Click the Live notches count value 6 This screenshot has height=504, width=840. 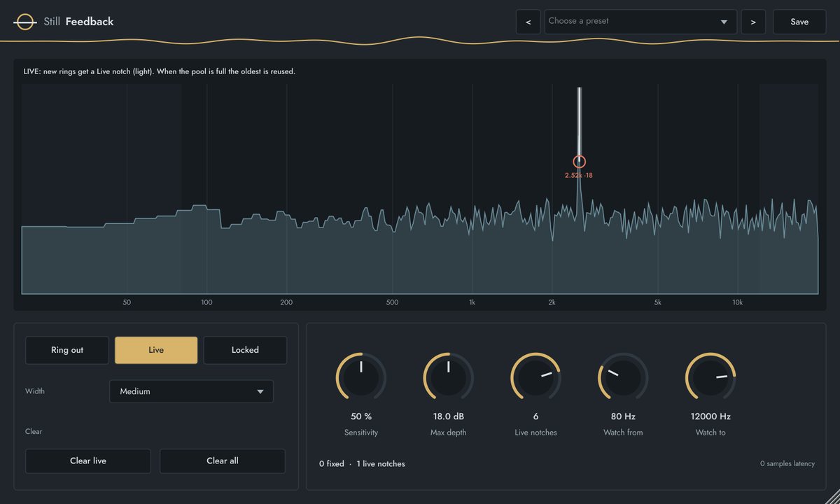point(535,416)
